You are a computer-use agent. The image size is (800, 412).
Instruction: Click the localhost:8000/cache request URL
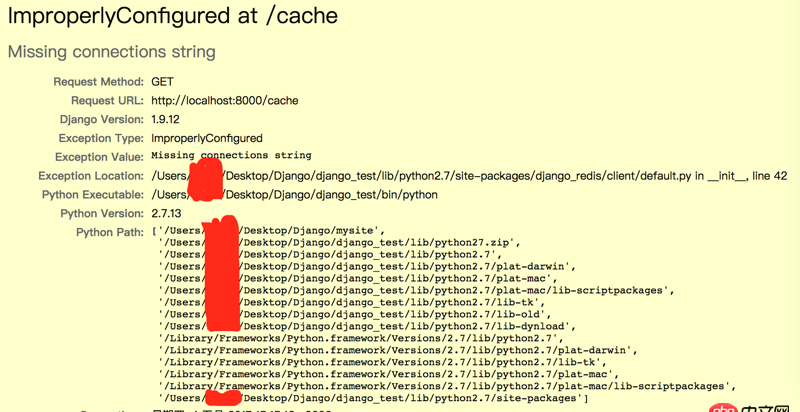224,100
